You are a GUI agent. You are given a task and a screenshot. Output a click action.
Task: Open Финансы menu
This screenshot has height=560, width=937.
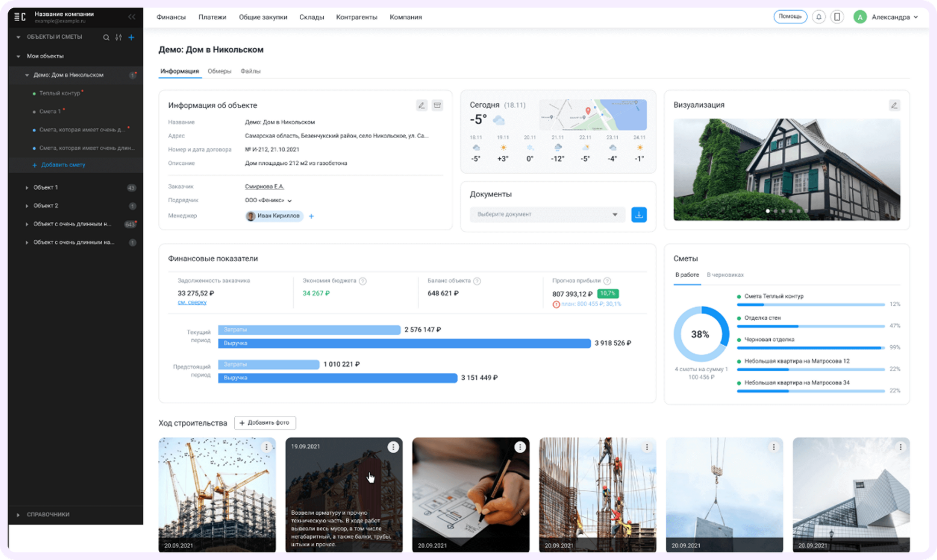coord(171,17)
